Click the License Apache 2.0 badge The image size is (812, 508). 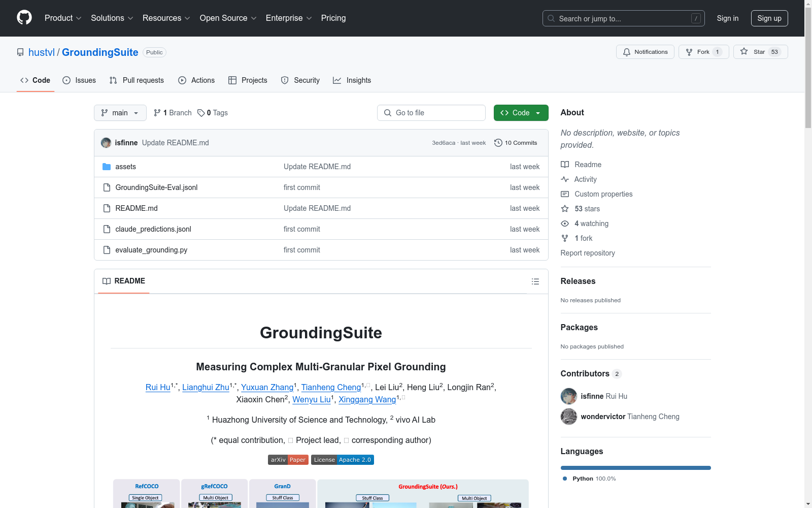point(343,460)
